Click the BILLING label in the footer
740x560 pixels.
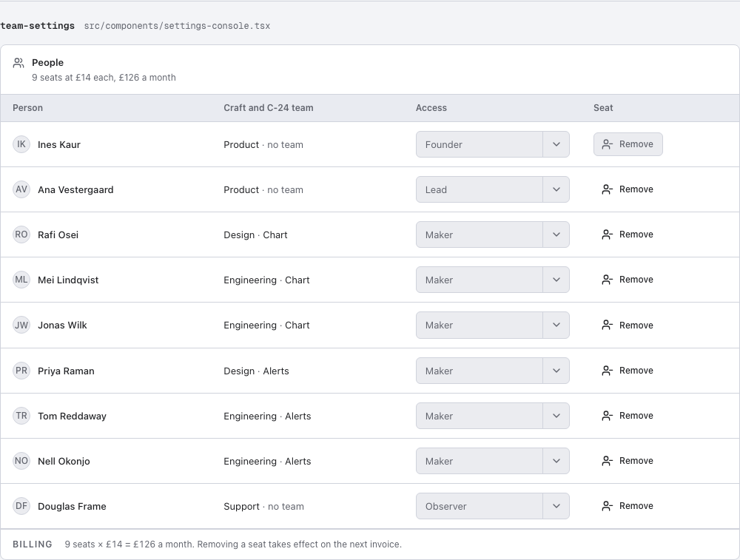point(33,544)
